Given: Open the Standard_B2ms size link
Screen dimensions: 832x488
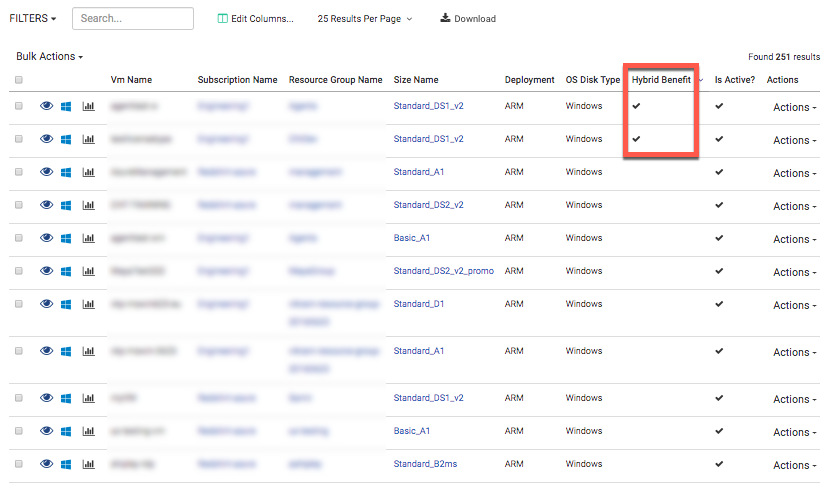Looking at the screenshot, I should [x=425, y=464].
